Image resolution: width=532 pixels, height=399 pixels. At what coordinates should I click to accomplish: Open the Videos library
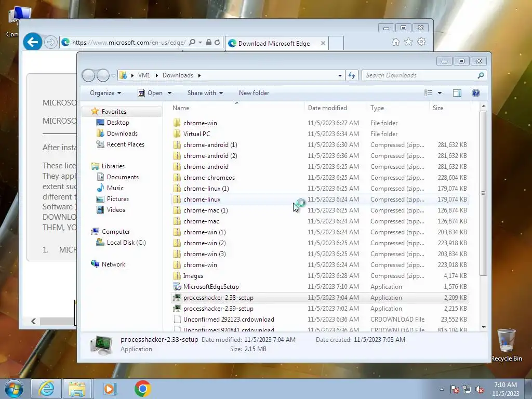[x=116, y=210]
